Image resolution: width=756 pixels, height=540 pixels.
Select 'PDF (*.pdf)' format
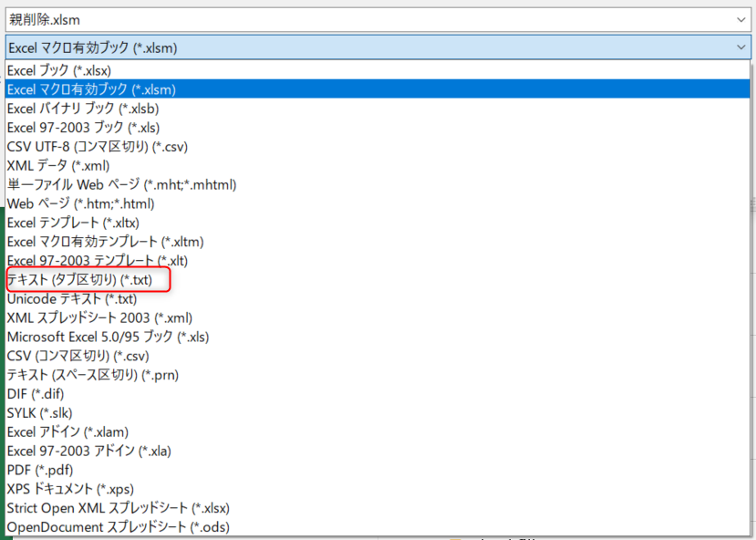point(378,470)
